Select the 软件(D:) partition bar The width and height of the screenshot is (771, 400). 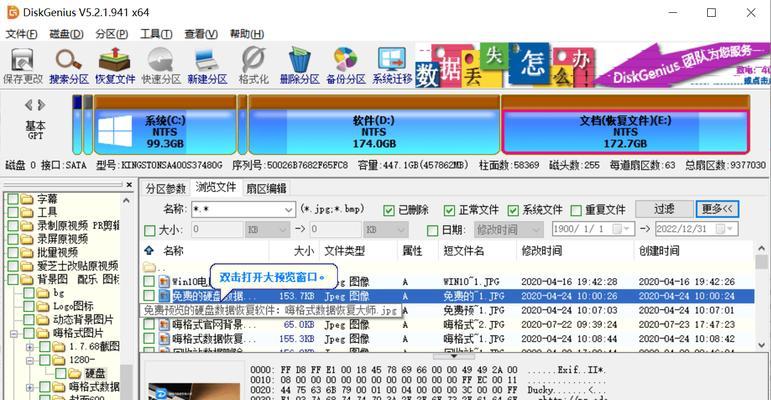tap(374, 125)
